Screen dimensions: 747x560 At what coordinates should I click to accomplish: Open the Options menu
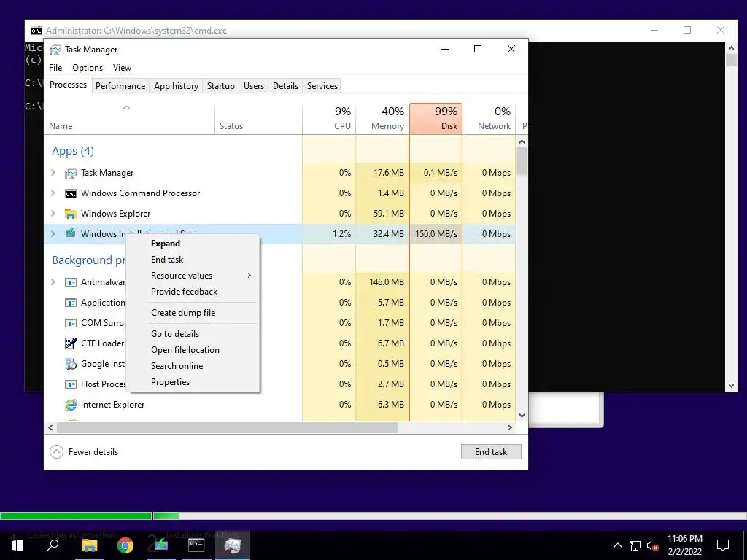pos(88,68)
